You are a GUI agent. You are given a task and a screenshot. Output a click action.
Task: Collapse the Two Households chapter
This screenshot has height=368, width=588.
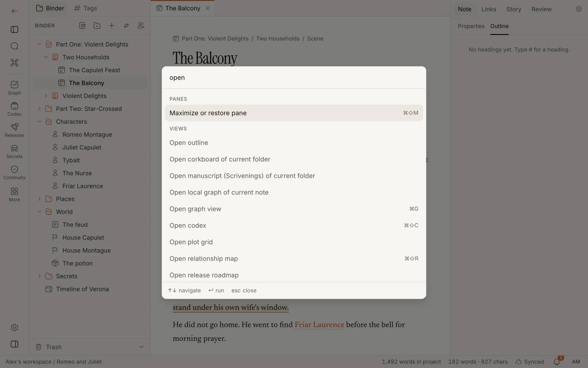pos(46,57)
